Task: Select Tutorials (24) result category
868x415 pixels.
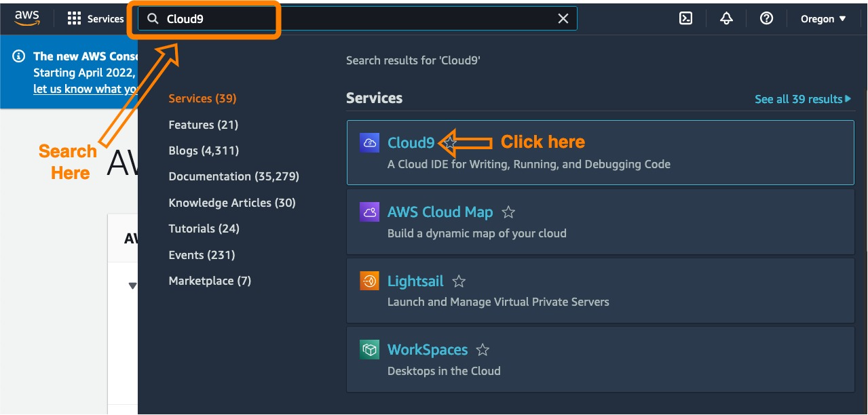Action: (204, 229)
